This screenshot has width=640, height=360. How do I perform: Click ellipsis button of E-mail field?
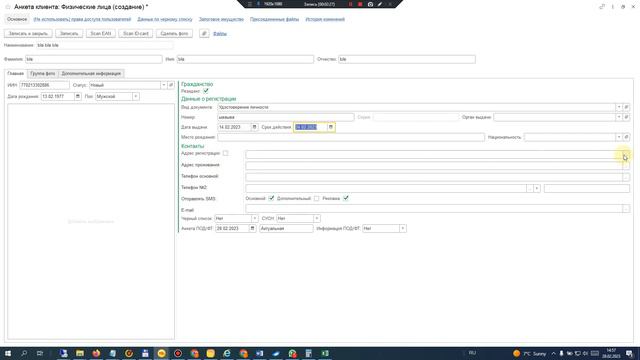pyautogui.click(x=626, y=209)
